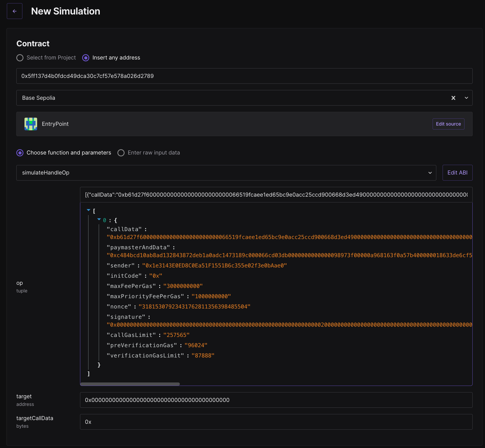Click the target address input field
Viewport: 485px width, 448px height.
point(276,400)
